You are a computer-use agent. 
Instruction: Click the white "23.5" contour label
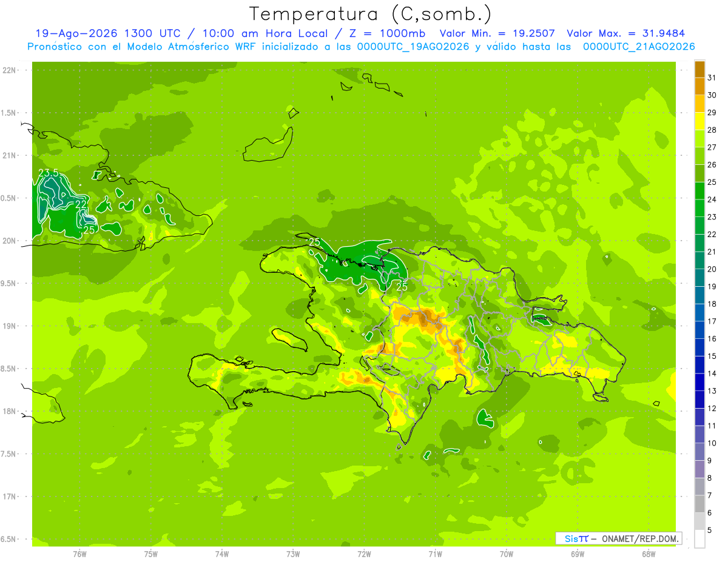click(x=49, y=173)
